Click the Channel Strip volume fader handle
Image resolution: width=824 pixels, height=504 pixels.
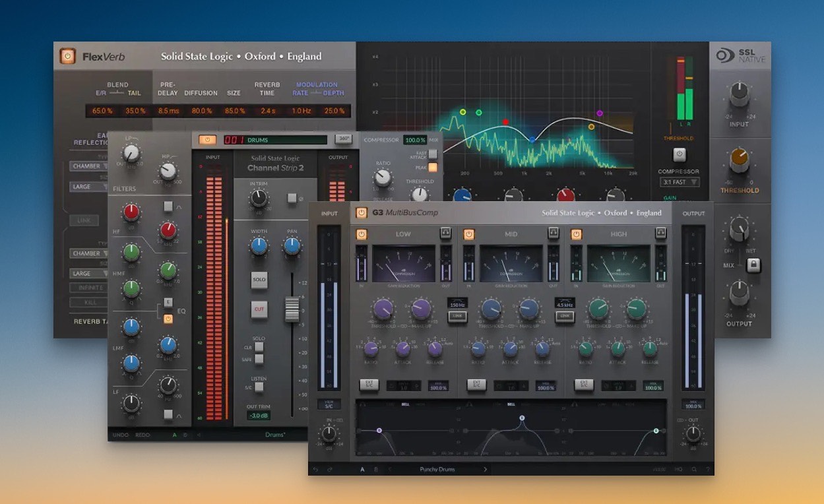(292, 309)
